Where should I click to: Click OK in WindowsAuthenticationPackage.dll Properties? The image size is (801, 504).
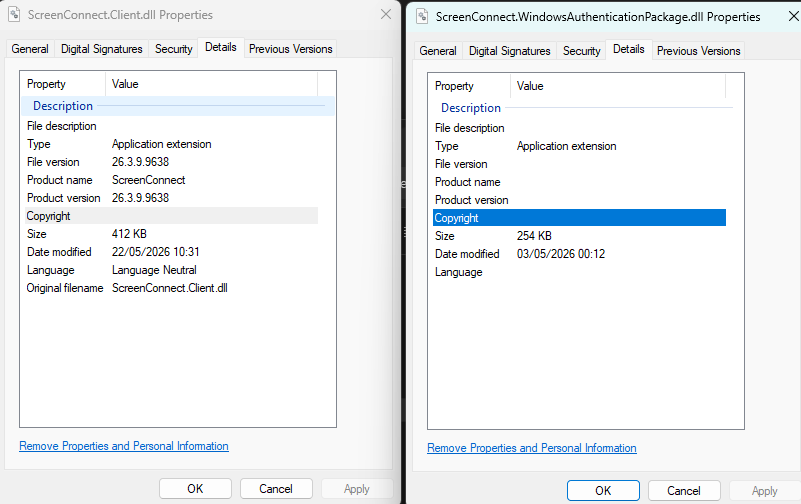tap(603, 491)
